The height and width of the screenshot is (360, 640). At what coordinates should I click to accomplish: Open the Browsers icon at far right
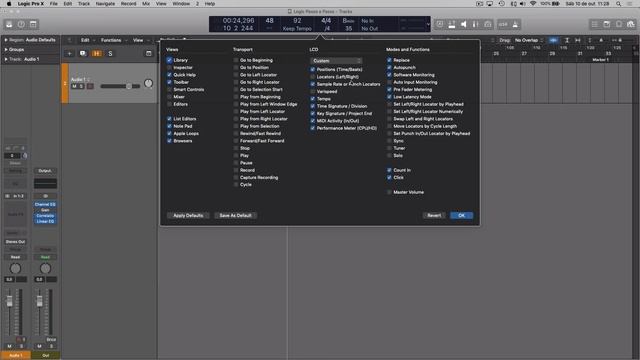click(631, 24)
